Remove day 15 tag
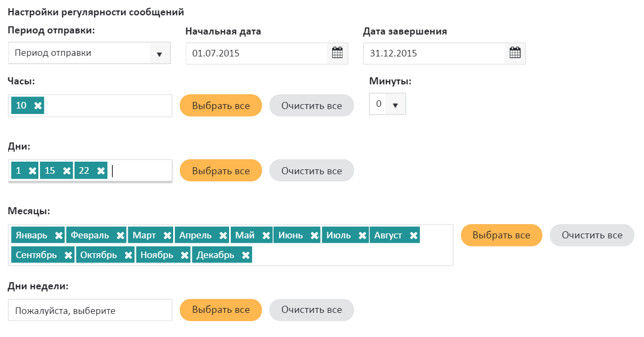 67,171
